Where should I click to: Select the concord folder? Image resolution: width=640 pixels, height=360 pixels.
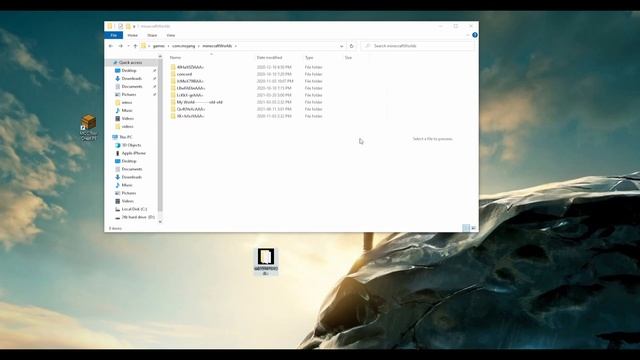[x=184, y=74]
